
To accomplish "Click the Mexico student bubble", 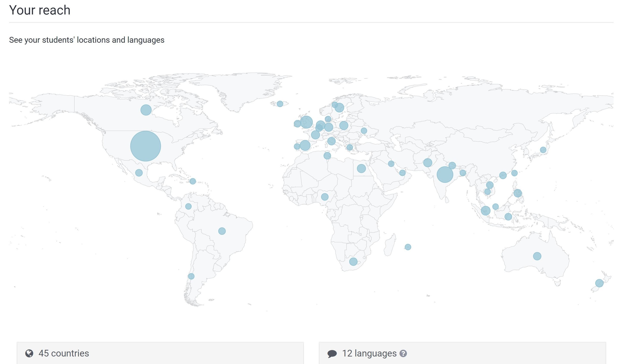I will coord(139,173).
